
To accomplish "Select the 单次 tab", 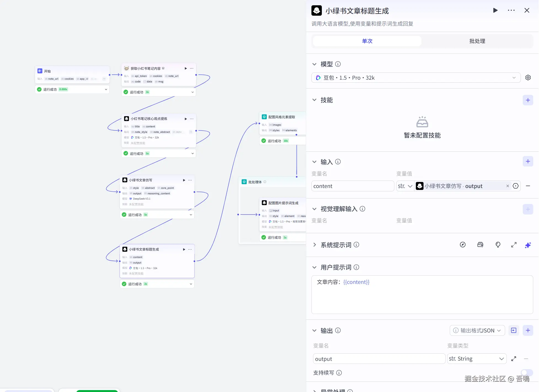I will (367, 41).
